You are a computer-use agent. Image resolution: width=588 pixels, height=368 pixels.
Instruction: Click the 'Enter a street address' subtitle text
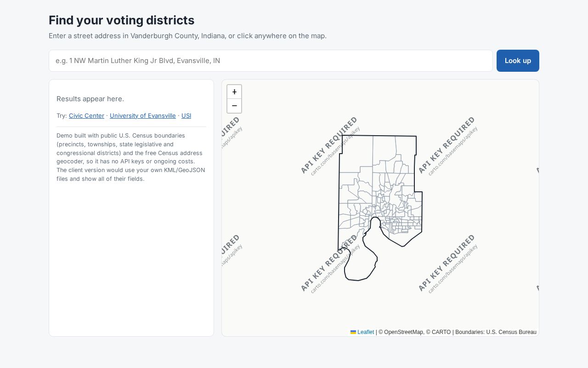click(x=187, y=36)
